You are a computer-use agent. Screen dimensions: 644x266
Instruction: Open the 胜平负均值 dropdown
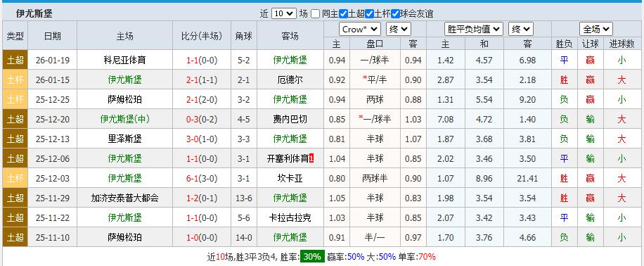[474, 29]
